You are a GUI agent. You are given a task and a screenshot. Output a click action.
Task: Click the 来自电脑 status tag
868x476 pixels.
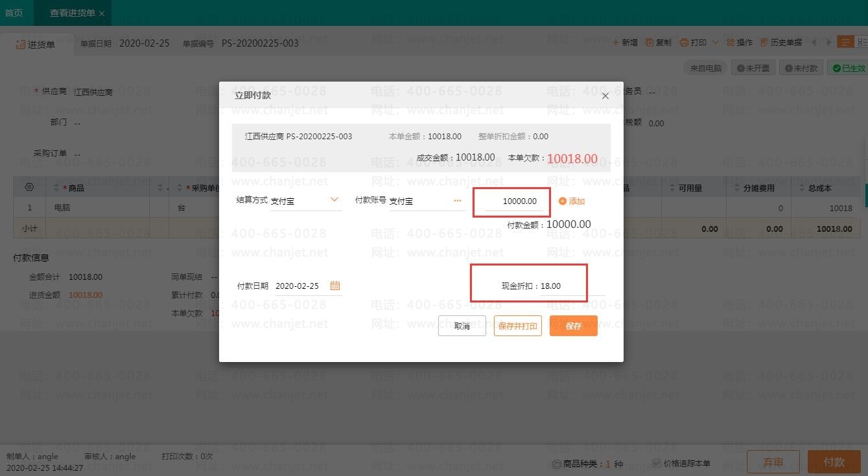pos(705,68)
